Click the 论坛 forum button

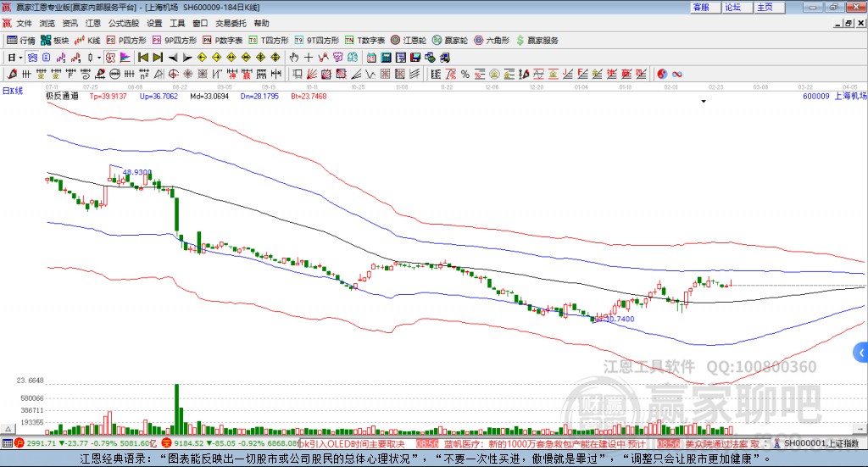(737, 7)
